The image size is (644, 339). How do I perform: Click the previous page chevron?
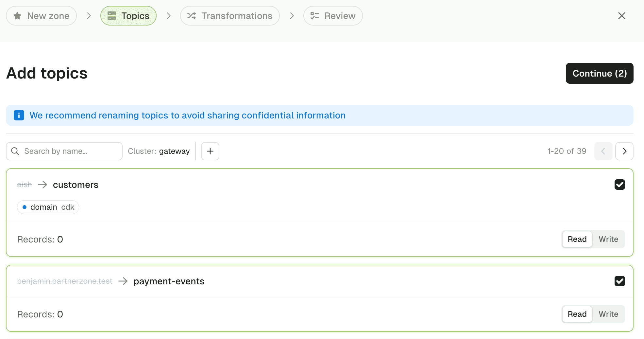[x=603, y=151]
